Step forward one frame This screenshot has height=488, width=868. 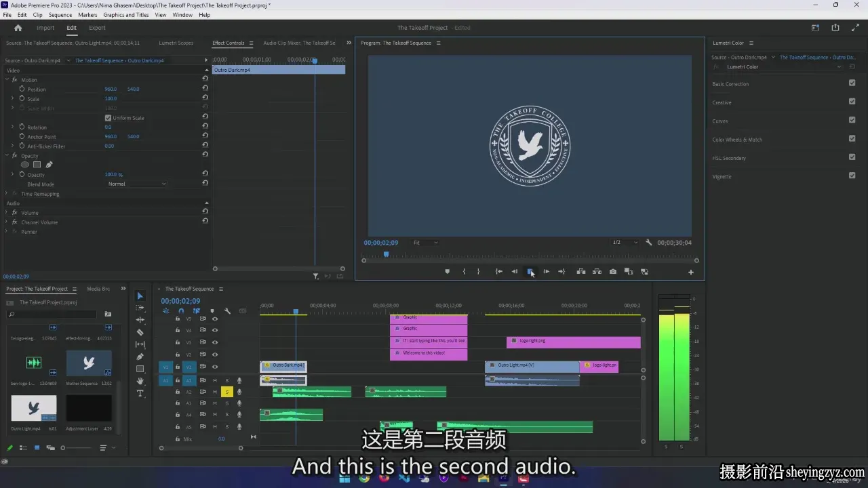coord(546,272)
